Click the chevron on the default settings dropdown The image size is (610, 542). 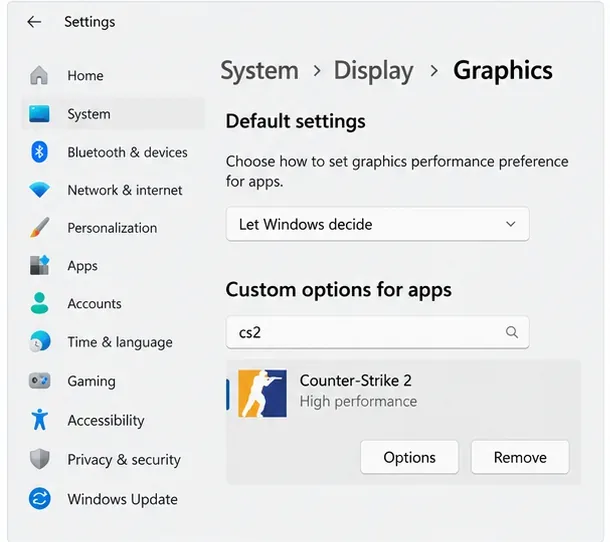[x=510, y=224]
